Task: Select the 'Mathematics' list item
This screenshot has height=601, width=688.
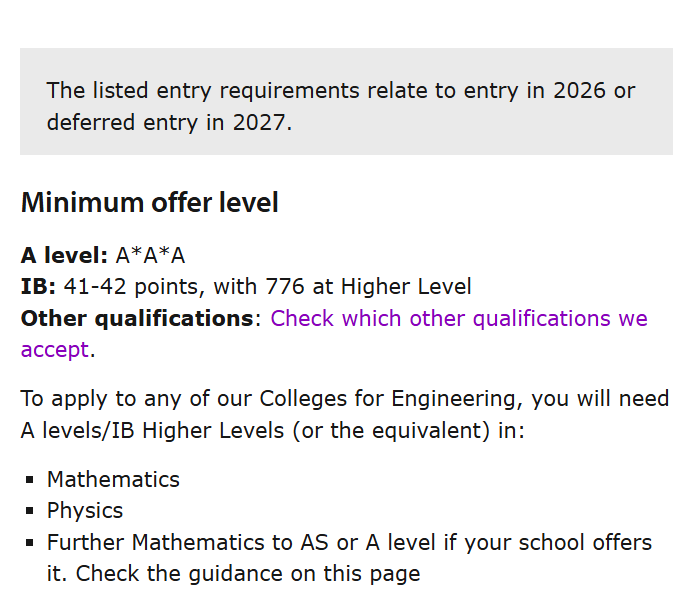Action: click(113, 479)
